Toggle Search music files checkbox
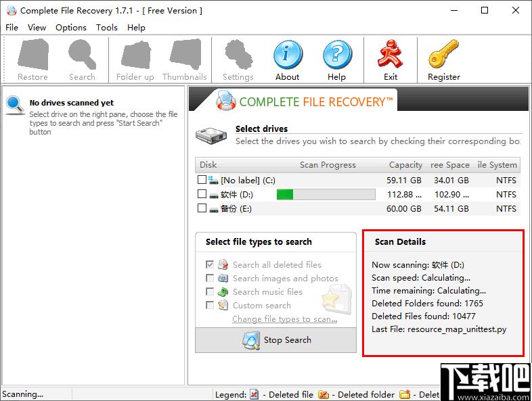This screenshot has width=532, height=401. [x=210, y=291]
